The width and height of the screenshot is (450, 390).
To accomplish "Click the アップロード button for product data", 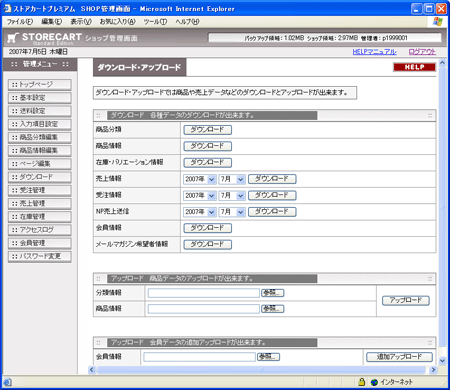I will (406, 301).
